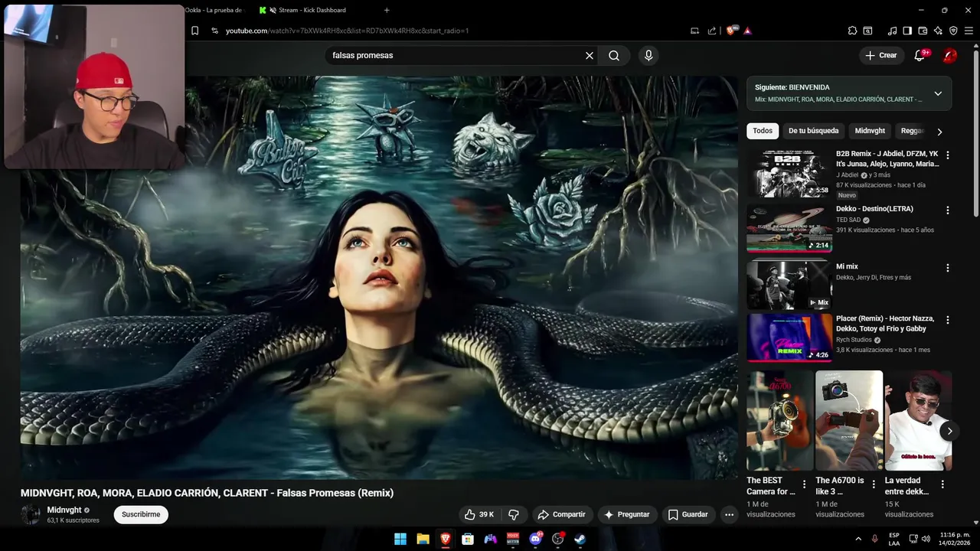Click the B2B Remix video title
Screen dimensions: 980x551
(x=887, y=158)
